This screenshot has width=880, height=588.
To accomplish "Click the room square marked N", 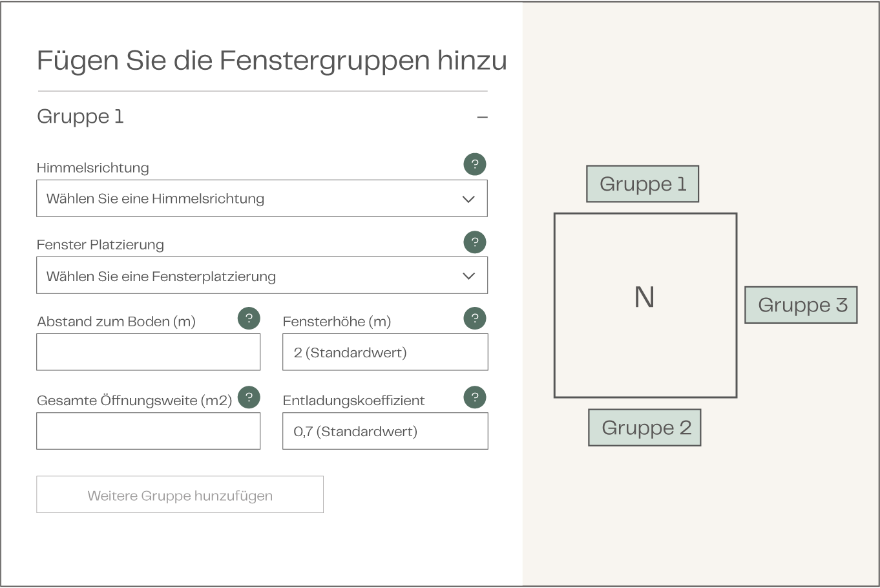I will click(645, 305).
